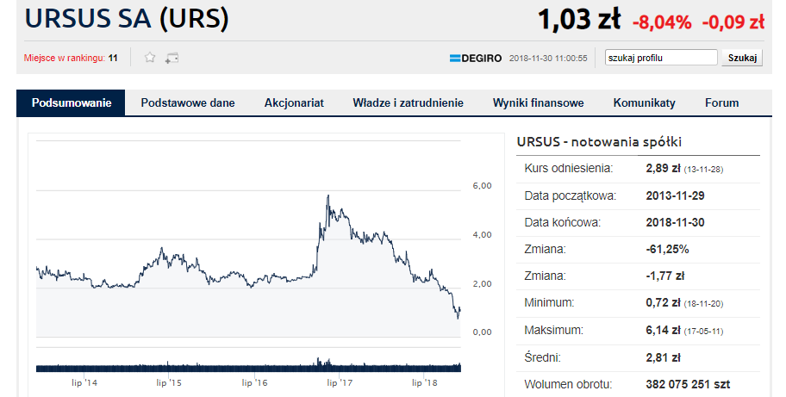This screenshot has height=397, width=786.
Task: Click the 2017 price peak on chart
Action: [328, 196]
